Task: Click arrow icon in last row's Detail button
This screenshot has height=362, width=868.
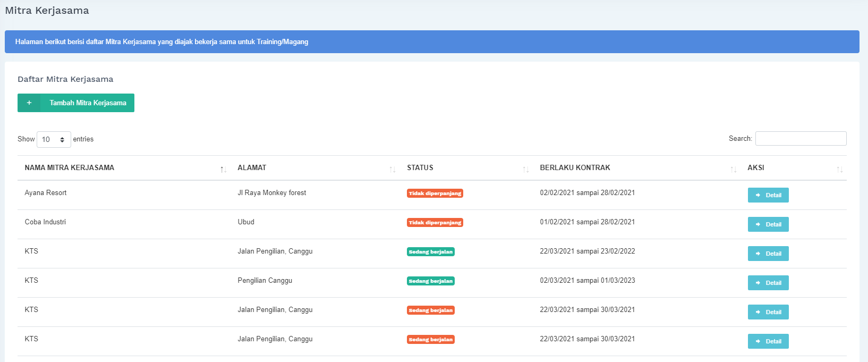Action: coord(758,341)
